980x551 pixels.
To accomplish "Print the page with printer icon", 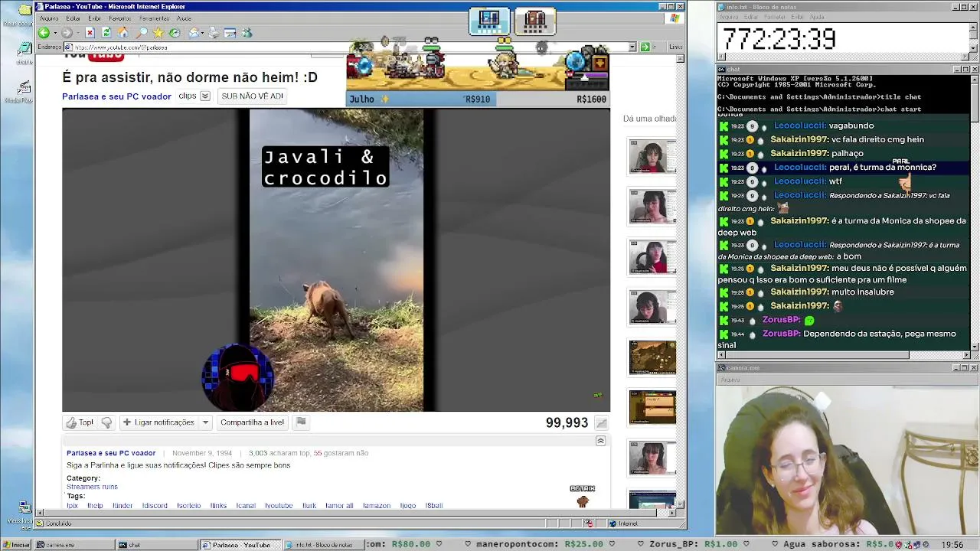I will coord(214,33).
